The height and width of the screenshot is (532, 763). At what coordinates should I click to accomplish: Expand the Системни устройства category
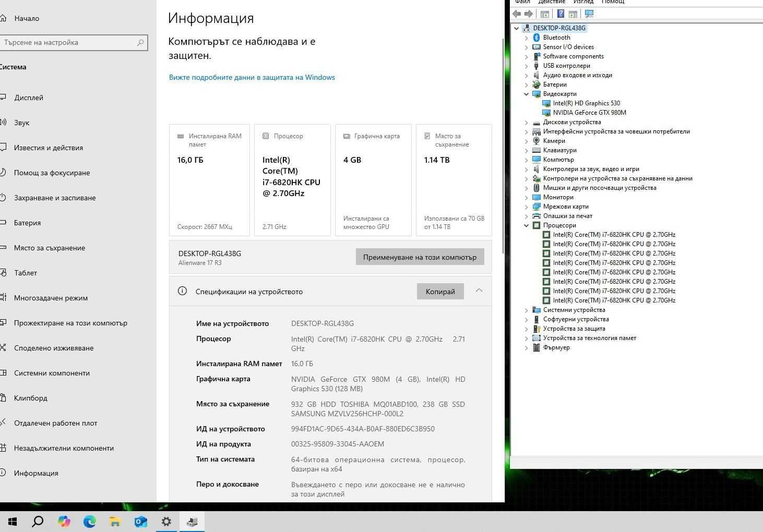tap(527, 310)
